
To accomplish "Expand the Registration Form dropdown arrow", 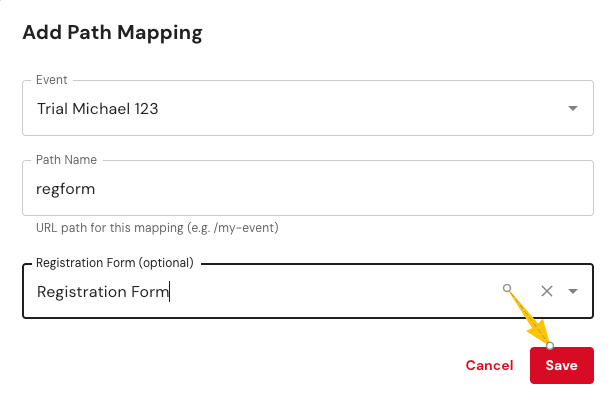I will pos(573,291).
